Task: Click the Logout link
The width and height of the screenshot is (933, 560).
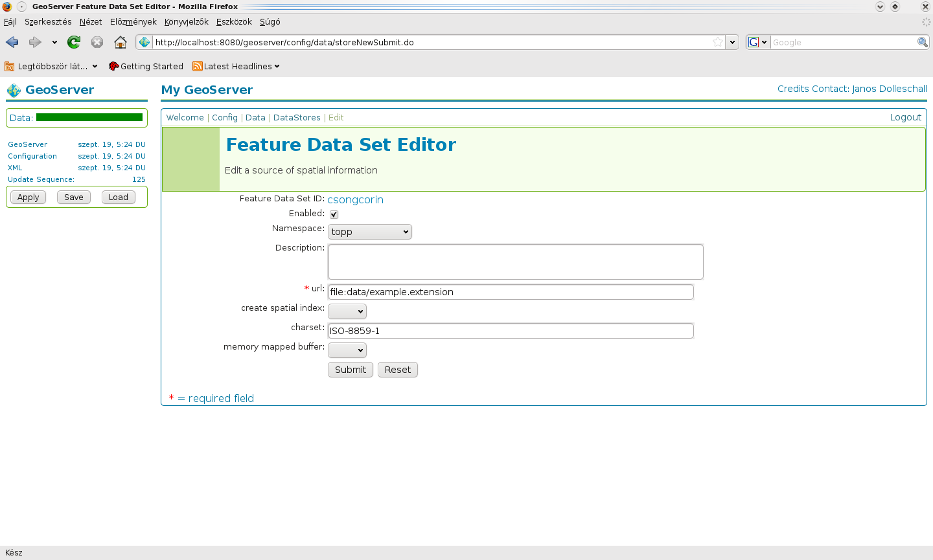Action: coord(905,117)
